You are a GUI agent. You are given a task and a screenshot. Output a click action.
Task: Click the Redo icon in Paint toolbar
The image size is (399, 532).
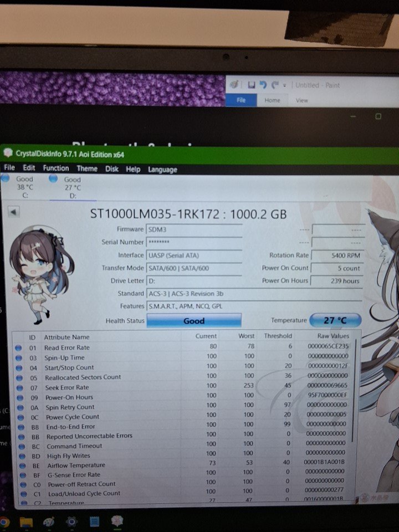pyautogui.click(x=275, y=85)
